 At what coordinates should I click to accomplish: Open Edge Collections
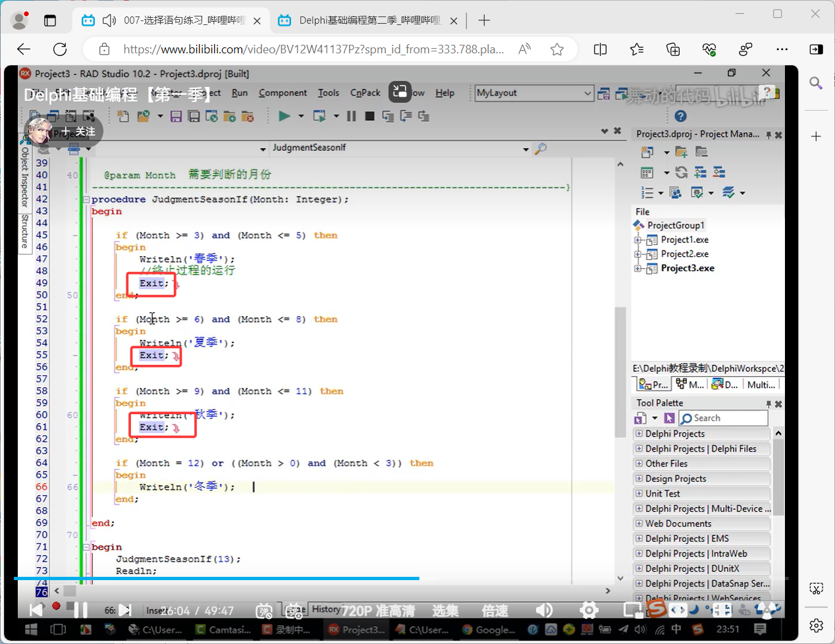673,49
